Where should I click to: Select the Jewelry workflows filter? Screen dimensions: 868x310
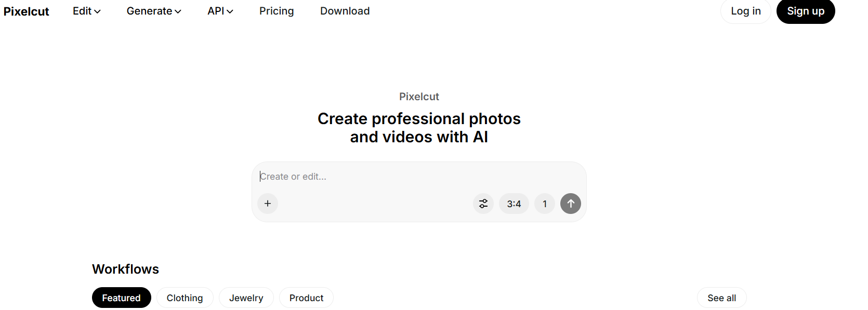click(246, 298)
